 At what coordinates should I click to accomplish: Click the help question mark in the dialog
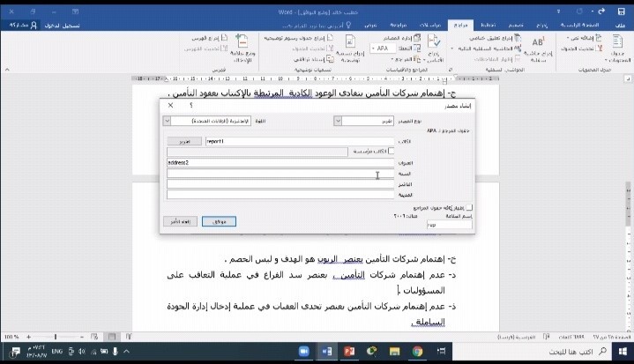191,105
